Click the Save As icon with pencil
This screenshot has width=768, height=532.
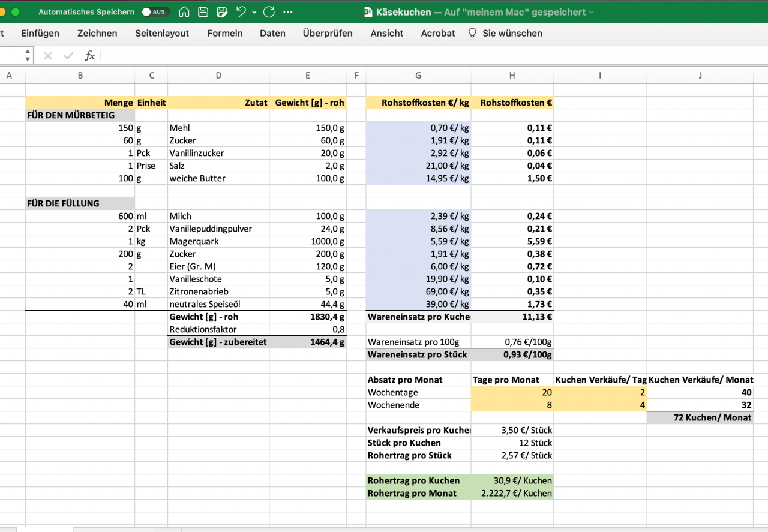click(x=222, y=12)
